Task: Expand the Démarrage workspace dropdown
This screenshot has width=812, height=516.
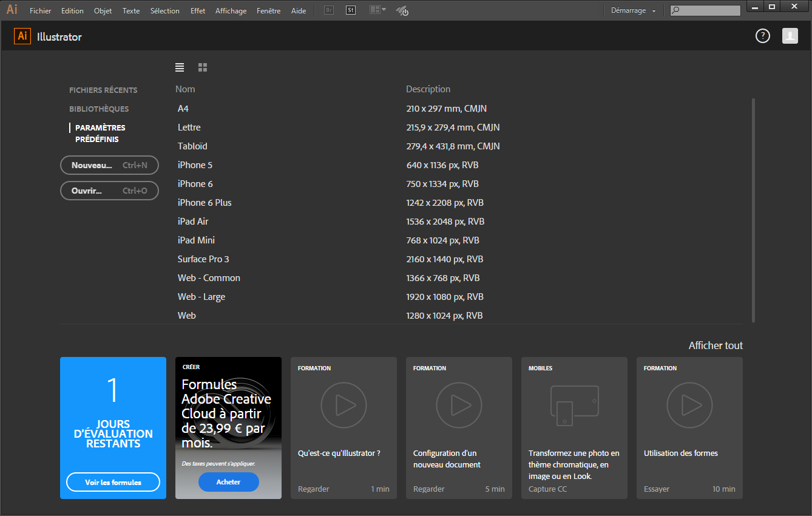Action: (633, 10)
